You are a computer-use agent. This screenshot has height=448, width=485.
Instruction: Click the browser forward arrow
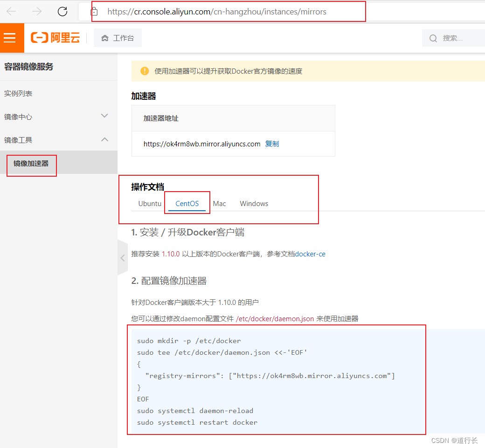[x=36, y=12]
